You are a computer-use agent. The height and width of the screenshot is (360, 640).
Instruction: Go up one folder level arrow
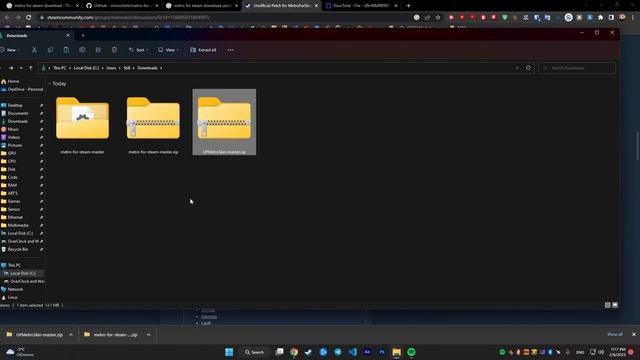(31, 68)
